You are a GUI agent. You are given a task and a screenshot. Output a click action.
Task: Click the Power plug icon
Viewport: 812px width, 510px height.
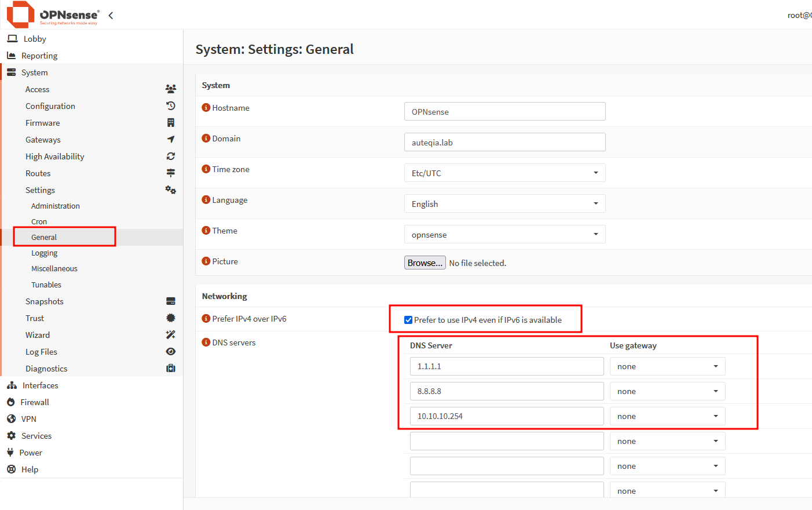tap(10, 453)
